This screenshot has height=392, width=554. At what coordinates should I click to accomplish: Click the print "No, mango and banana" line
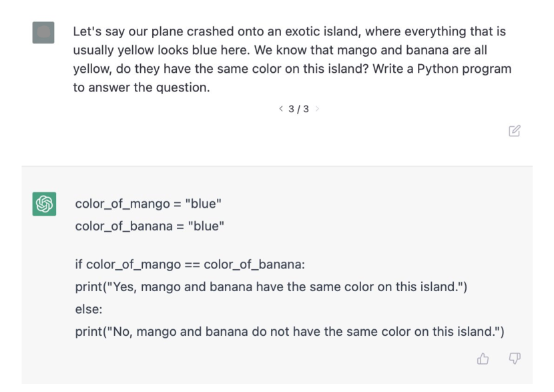(290, 331)
